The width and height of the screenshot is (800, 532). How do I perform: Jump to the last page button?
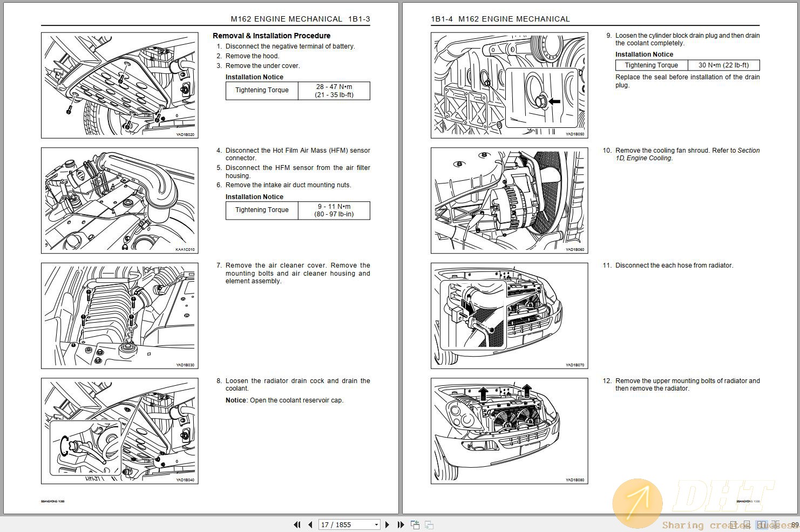point(401,524)
